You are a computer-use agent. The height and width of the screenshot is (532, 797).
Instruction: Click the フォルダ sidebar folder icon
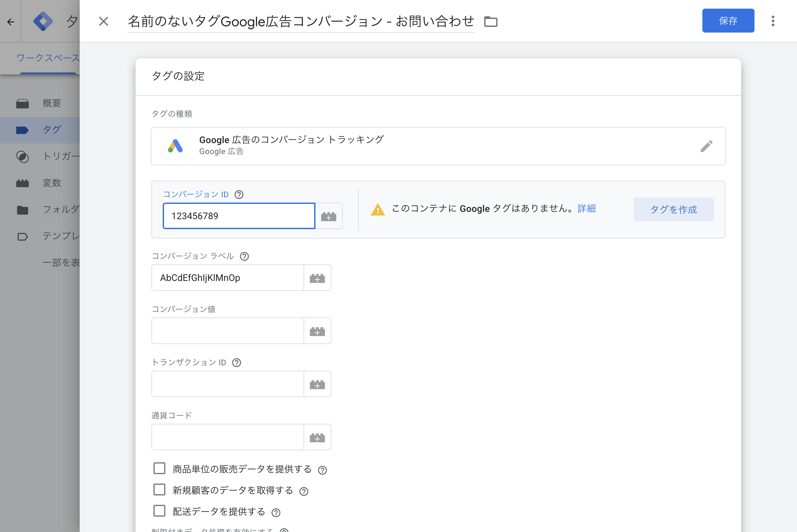click(x=22, y=210)
